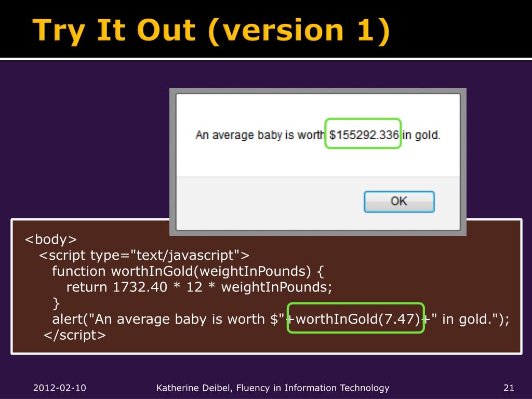Click the date 2012-02-10 in the footer
This screenshot has width=532, height=399.
click(60, 388)
